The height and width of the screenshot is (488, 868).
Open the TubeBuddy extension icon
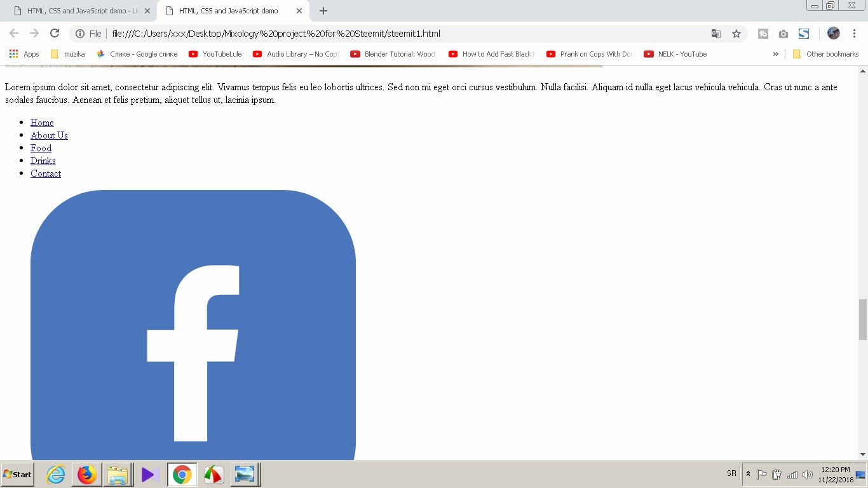tap(763, 34)
